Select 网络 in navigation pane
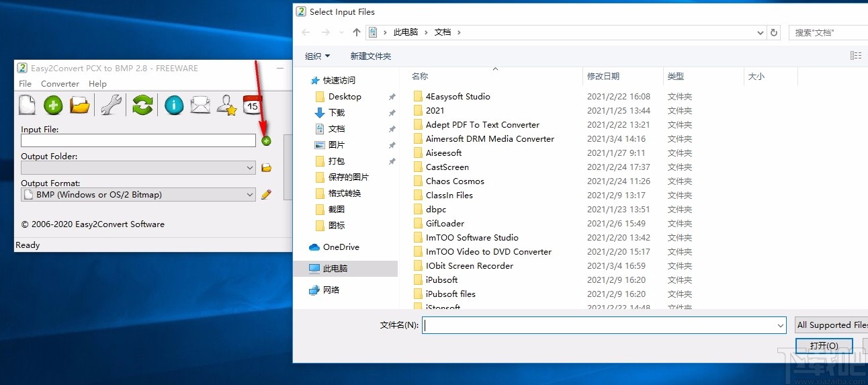Image resolution: width=868 pixels, height=385 pixels. click(331, 290)
